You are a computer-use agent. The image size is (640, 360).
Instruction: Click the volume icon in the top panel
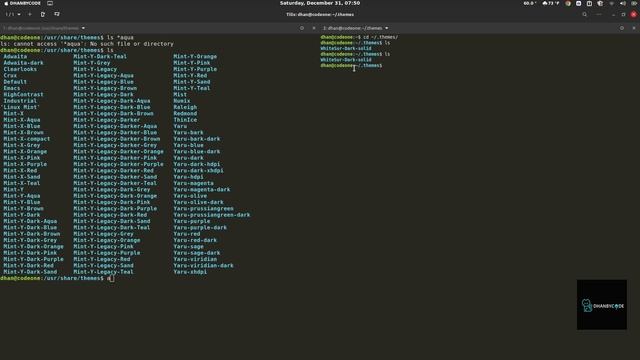click(x=622, y=3)
